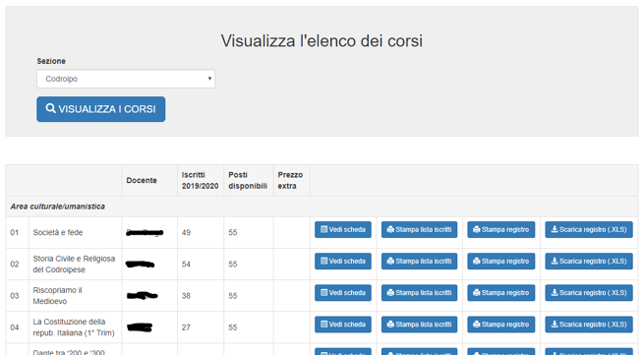Print lista iscritti for Riscopriamo il Medioevo
This screenshot has height=355, width=644.
tap(420, 293)
